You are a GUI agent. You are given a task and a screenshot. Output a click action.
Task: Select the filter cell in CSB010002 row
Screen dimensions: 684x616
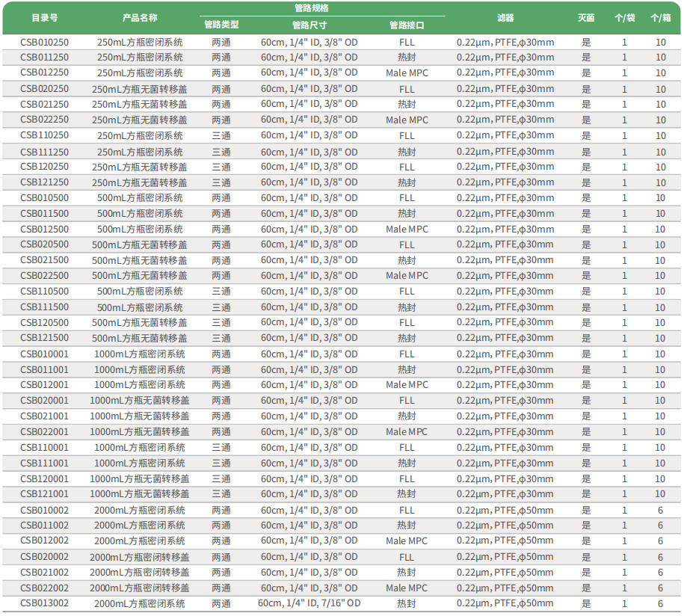click(x=505, y=510)
